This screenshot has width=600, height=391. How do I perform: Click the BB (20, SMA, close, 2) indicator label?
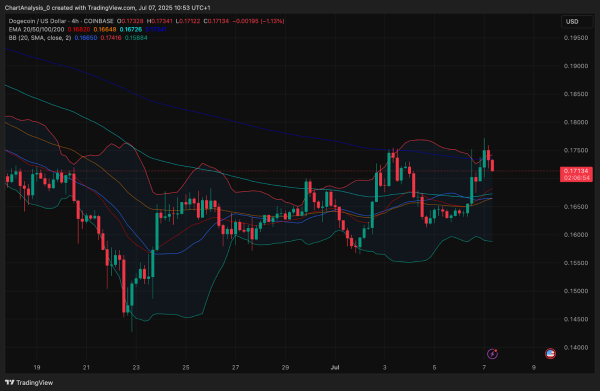[39, 38]
